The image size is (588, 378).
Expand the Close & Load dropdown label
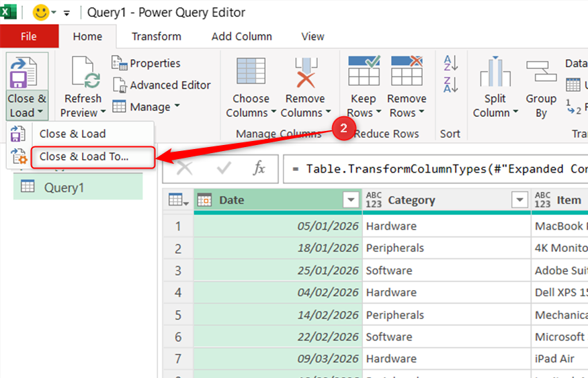point(27,105)
